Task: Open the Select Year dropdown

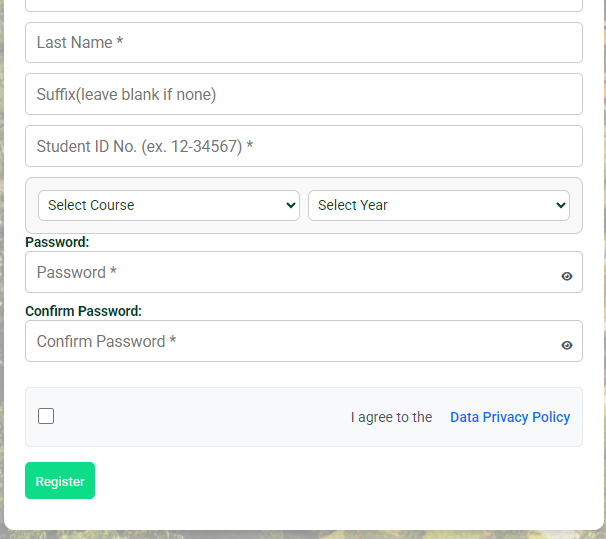Action: click(439, 205)
